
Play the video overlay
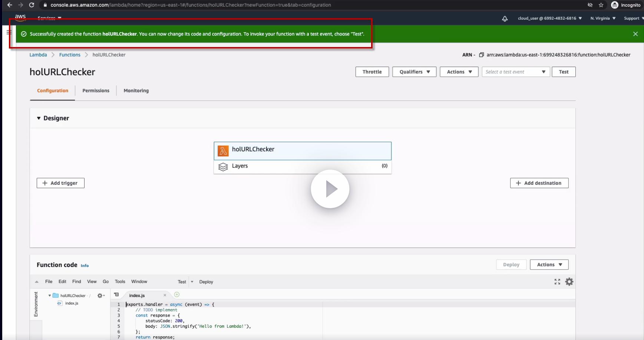point(330,189)
